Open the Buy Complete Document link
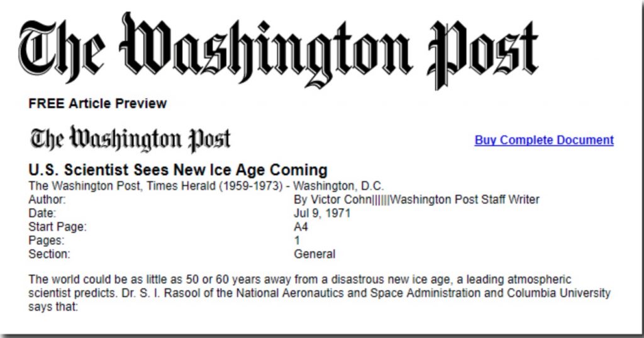This screenshot has height=338, width=644. click(x=544, y=140)
